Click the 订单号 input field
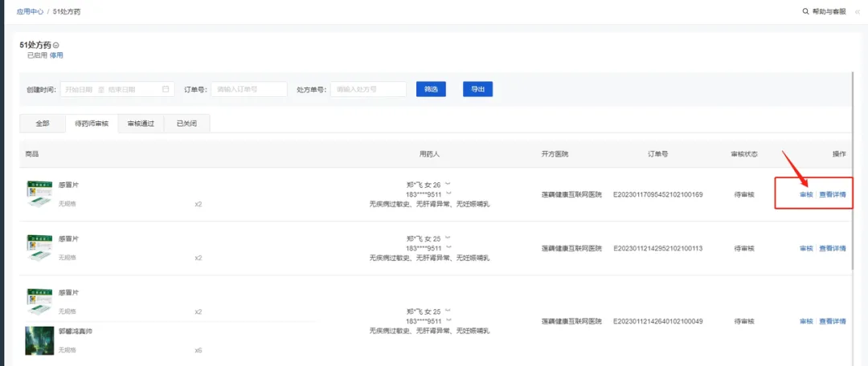Screen dimensions: 868x366 [x=249, y=89]
